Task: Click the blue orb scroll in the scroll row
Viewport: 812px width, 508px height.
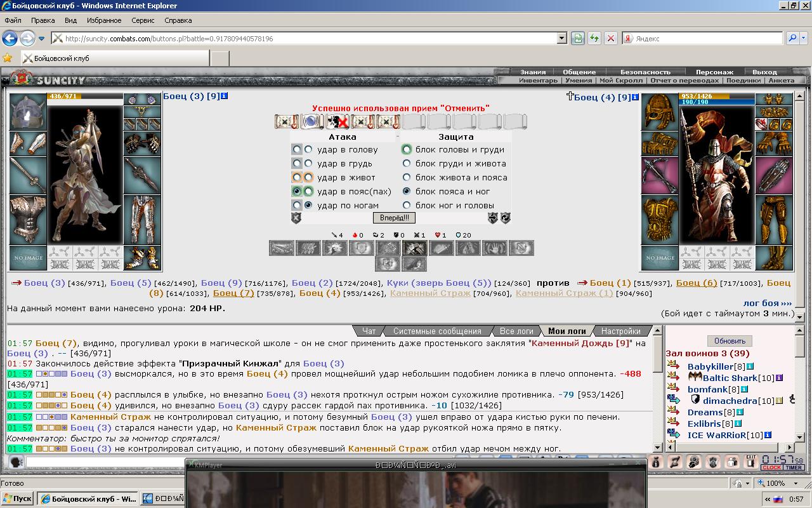Action: (x=311, y=121)
